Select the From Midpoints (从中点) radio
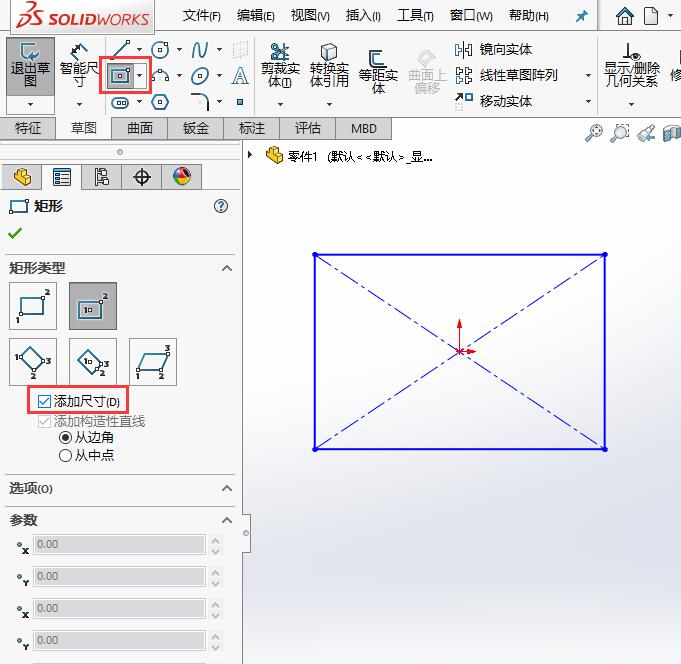The height and width of the screenshot is (664, 681). (x=65, y=456)
